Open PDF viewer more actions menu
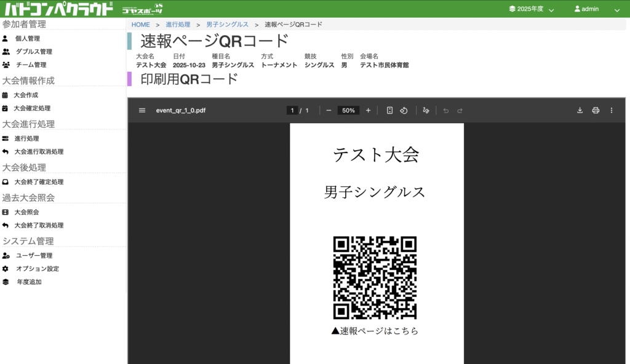This screenshot has width=630, height=364. (612, 111)
